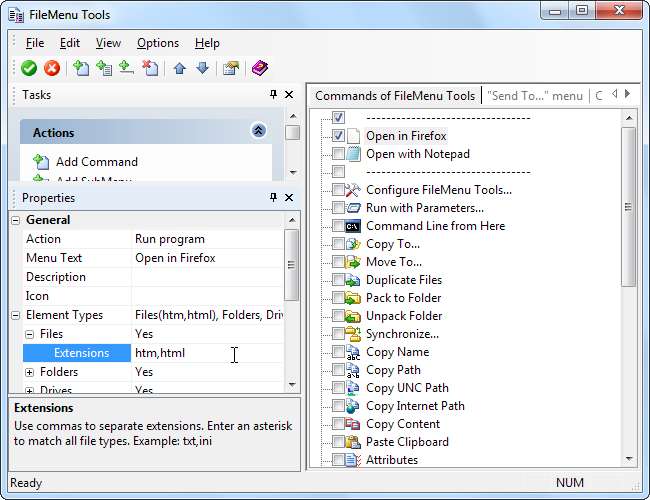
Task: Uncheck the Open in Firefox checkbox
Action: click(x=338, y=136)
